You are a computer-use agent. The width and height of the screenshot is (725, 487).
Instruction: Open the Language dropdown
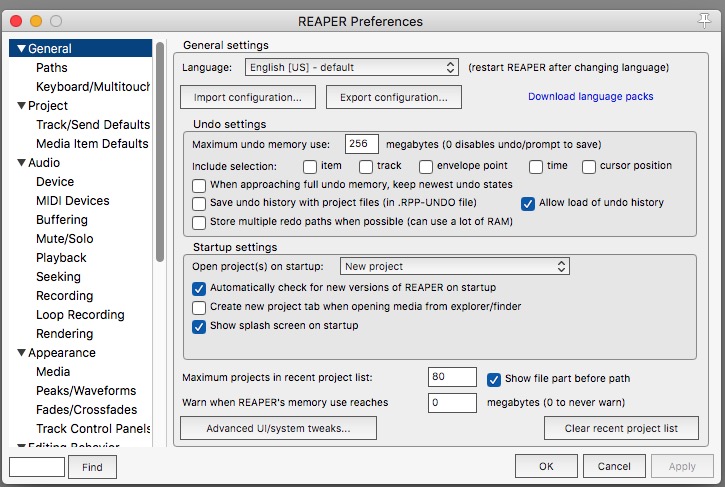(351, 67)
